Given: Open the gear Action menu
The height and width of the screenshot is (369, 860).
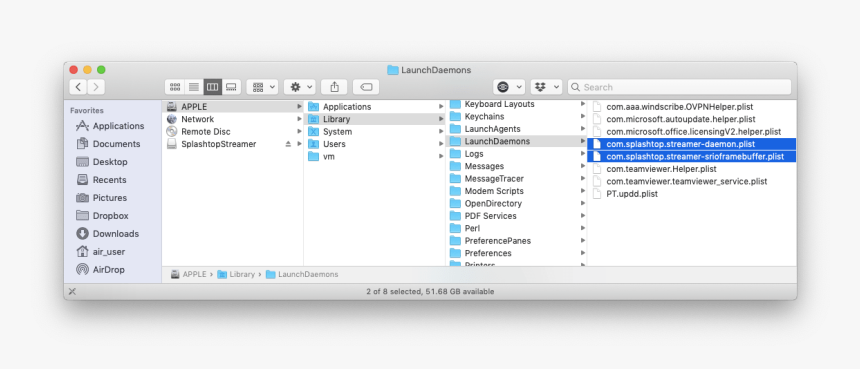Looking at the screenshot, I should tap(300, 87).
